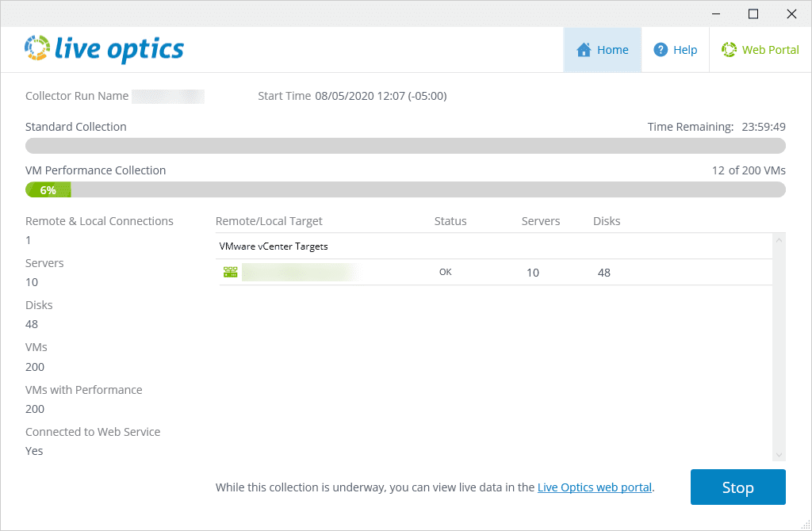The height and width of the screenshot is (531, 812).
Task: Open the Home tab
Action: (x=603, y=50)
